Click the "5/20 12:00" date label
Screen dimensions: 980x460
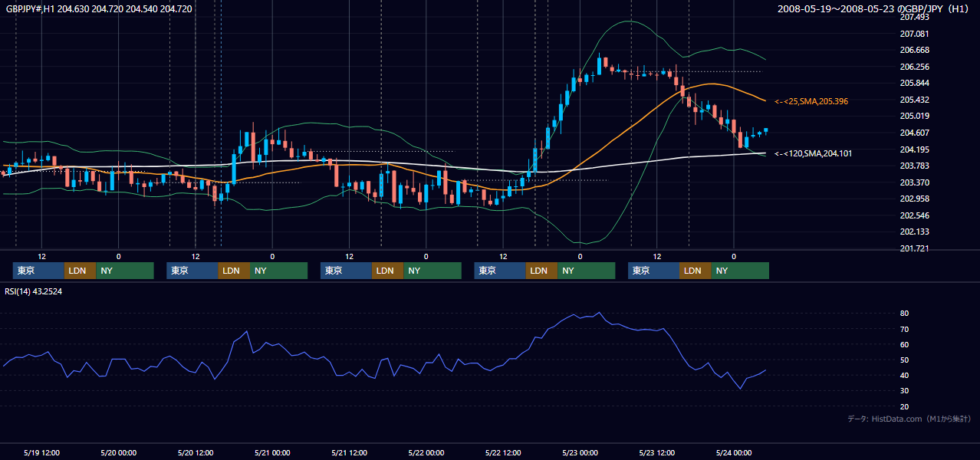coord(196,452)
